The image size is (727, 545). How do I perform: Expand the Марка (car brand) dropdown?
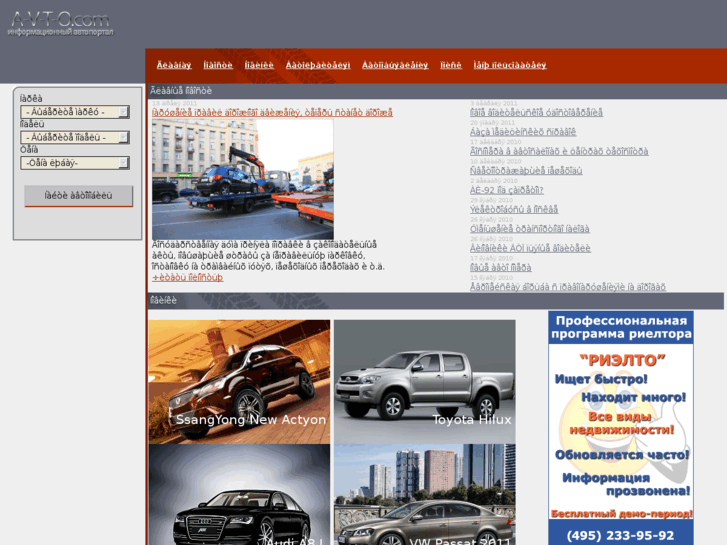pos(75,112)
